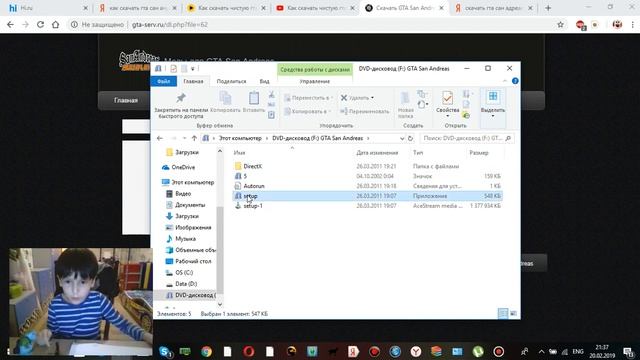
Task: Click Главная button on website navigation
Action: (126, 100)
